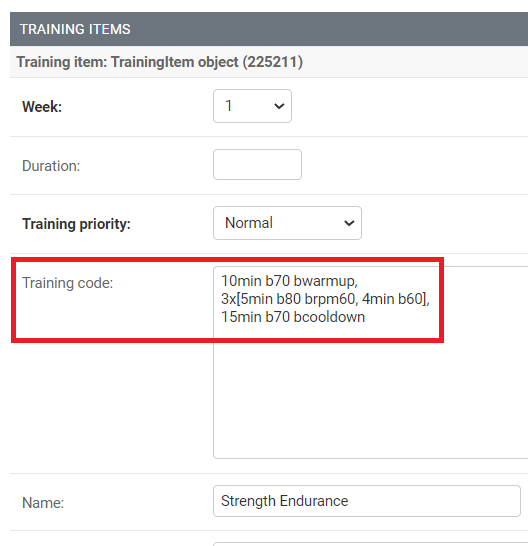
Task: Click the "Week:" field label
Action: coord(42,107)
